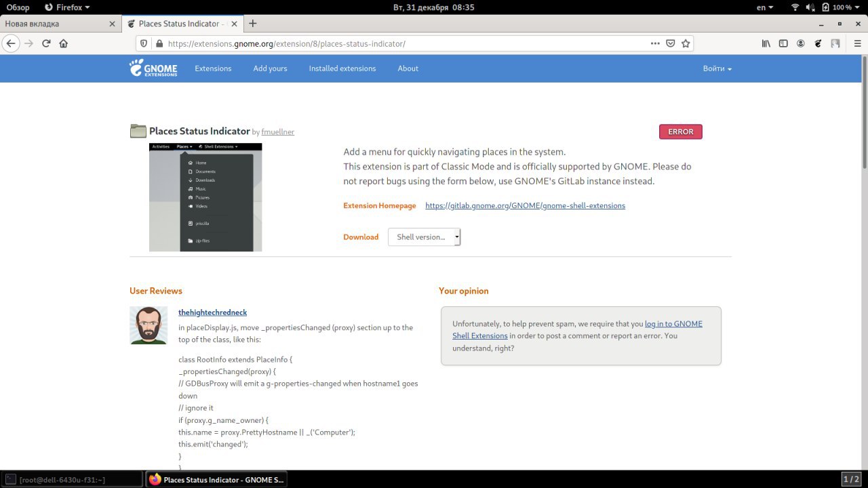868x488 pixels.
Task: Go back with Firefox back arrow
Action: click(x=11, y=43)
